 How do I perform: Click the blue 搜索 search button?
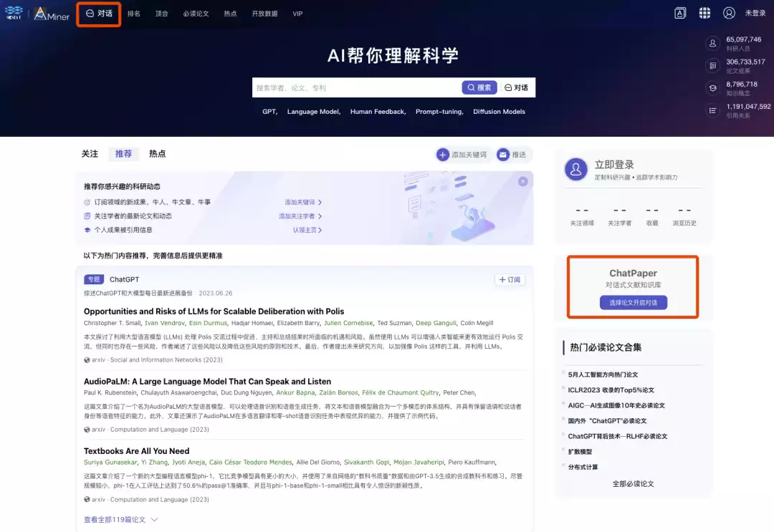[479, 87]
